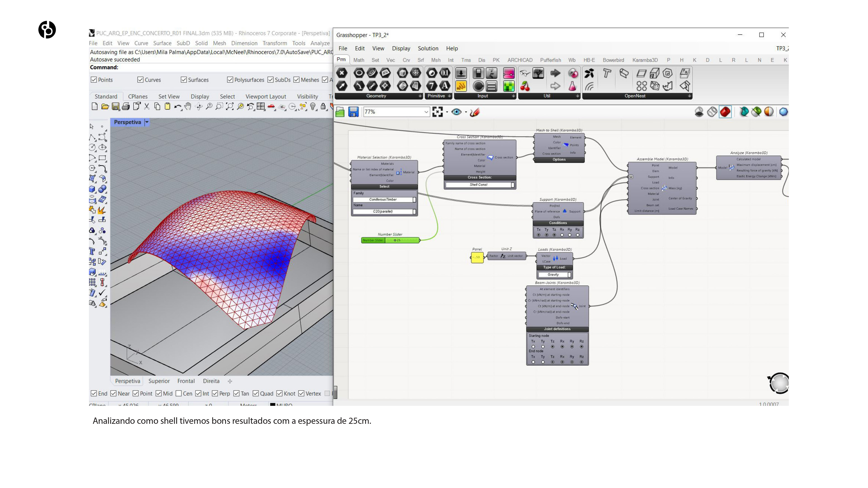Click the Rhino Pan hand tool icon

(x=188, y=107)
